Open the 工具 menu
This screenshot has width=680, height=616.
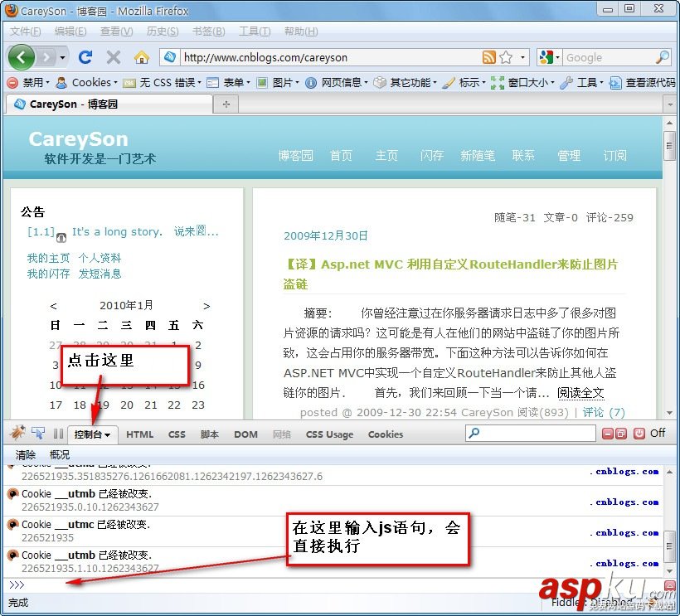click(255, 32)
